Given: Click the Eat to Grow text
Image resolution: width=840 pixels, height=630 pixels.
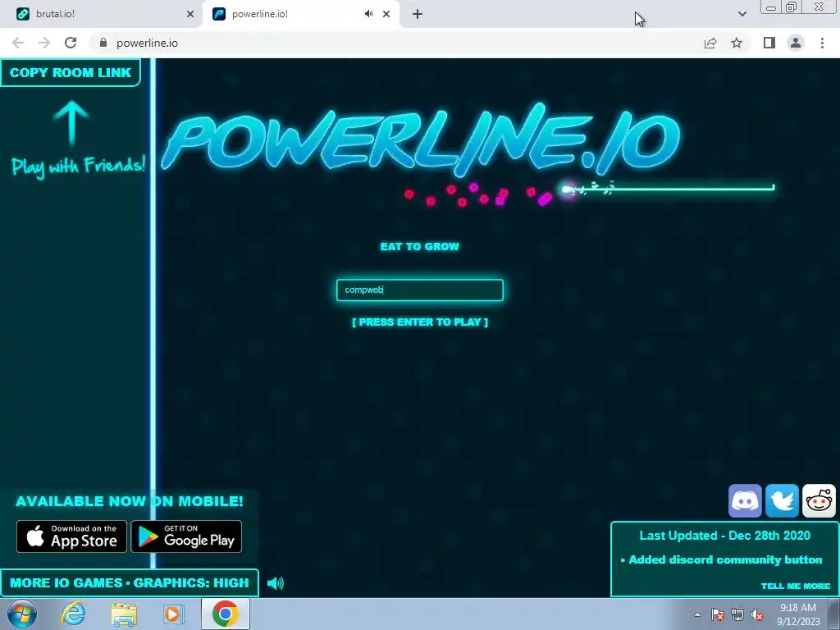Looking at the screenshot, I should pos(419,246).
